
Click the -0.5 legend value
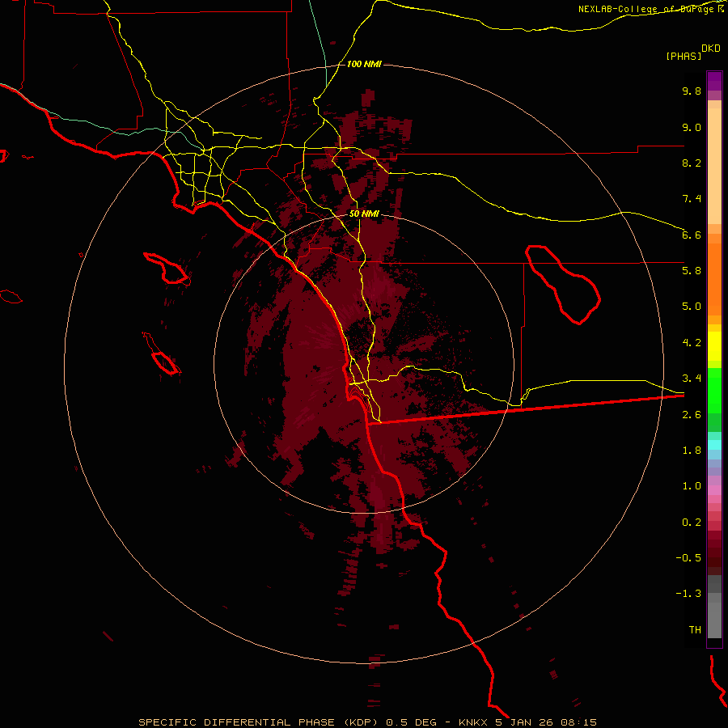coord(688,558)
